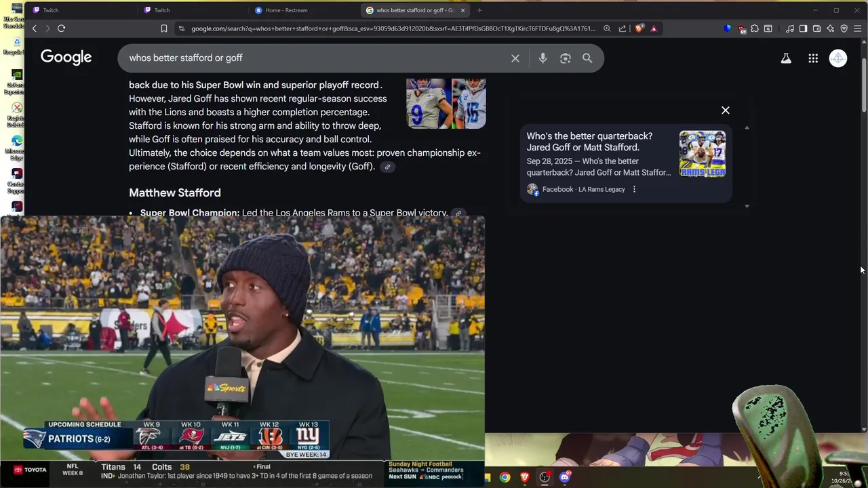Click the blue shield extension icon
The height and width of the screenshot is (488, 868).
coord(728,28)
